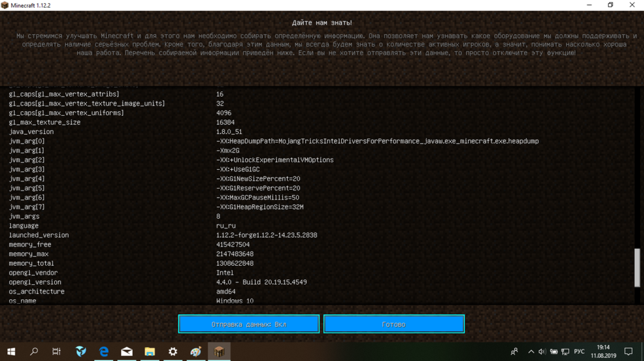Click the snooper list scrollbar thumb
The height and width of the screenshot is (361, 644).
pos(637,268)
